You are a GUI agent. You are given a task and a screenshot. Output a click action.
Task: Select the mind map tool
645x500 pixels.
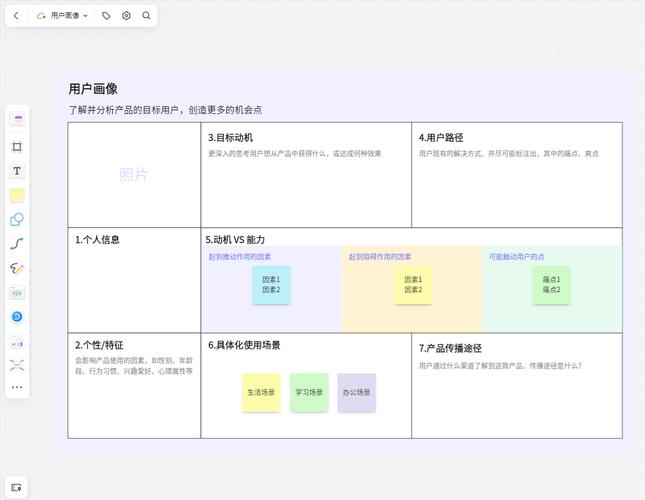[17, 365]
